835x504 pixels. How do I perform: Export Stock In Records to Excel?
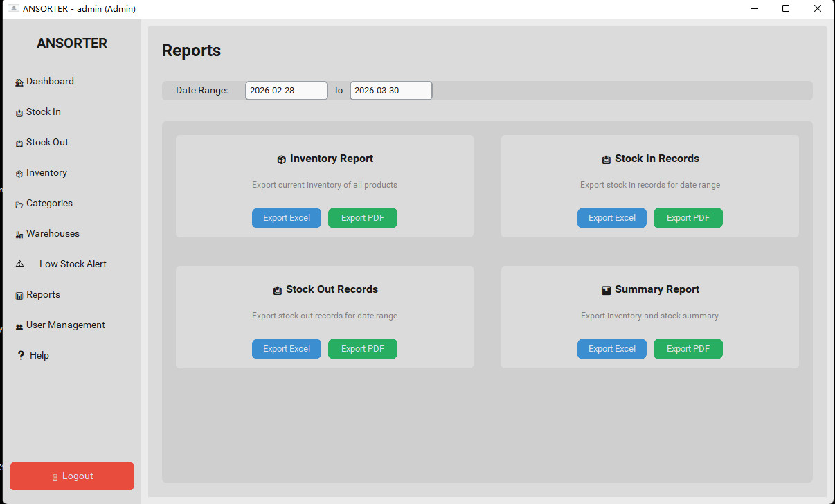tap(612, 218)
